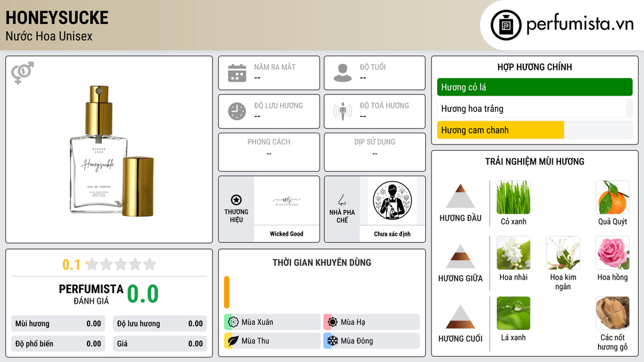This screenshot has height=362, width=644.
Task: Click the Độ phổ biến 0.00 score row
Action: click(x=58, y=344)
